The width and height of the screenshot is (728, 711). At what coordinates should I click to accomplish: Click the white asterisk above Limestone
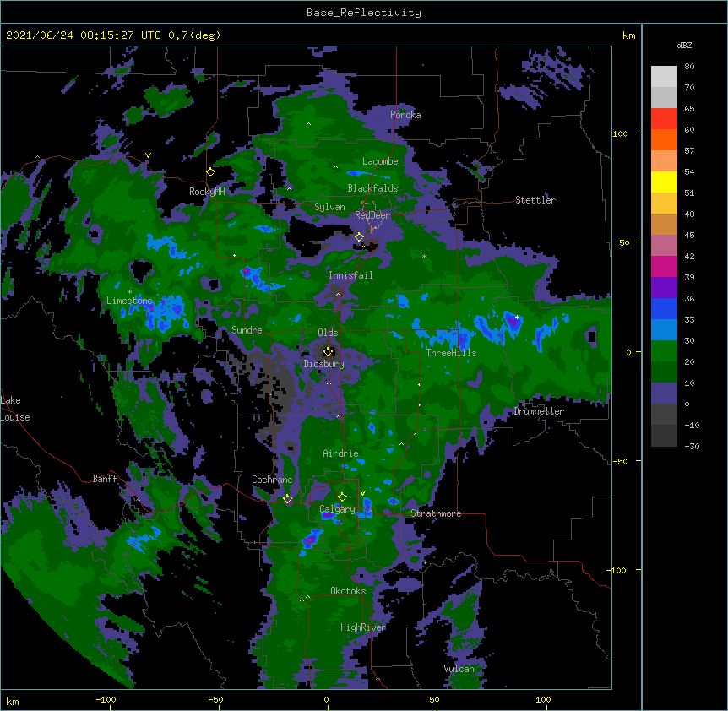pyautogui.click(x=129, y=292)
